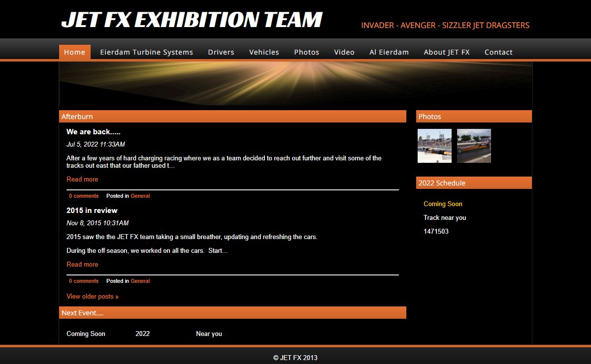This screenshot has height=364, width=591.
Task: Read more of the 2015 in review post
Action: (x=82, y=265)
